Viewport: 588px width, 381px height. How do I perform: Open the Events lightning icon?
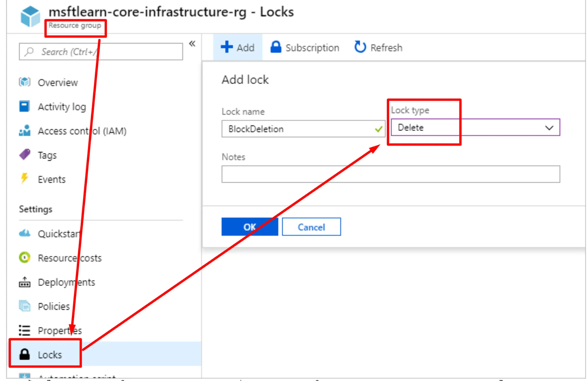25,178
